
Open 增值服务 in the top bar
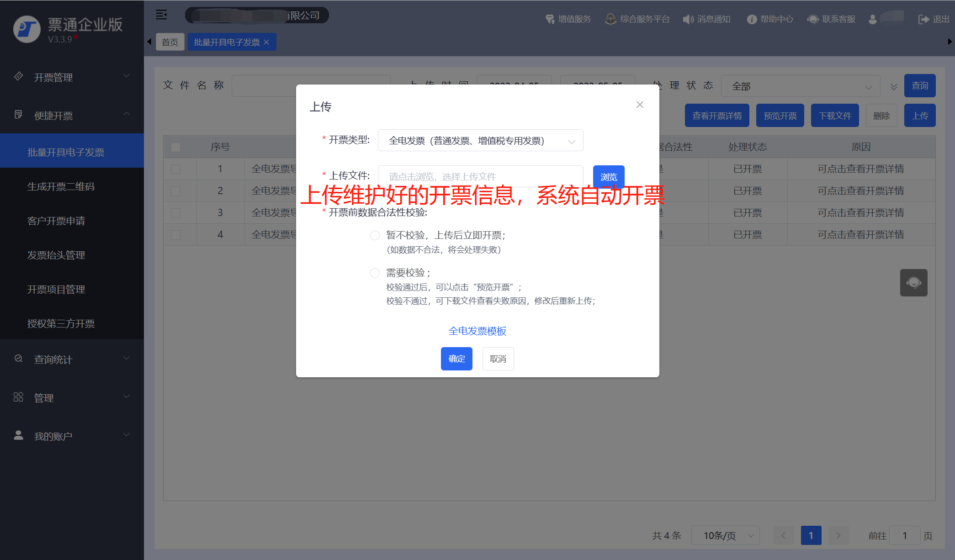click(568, 19)
